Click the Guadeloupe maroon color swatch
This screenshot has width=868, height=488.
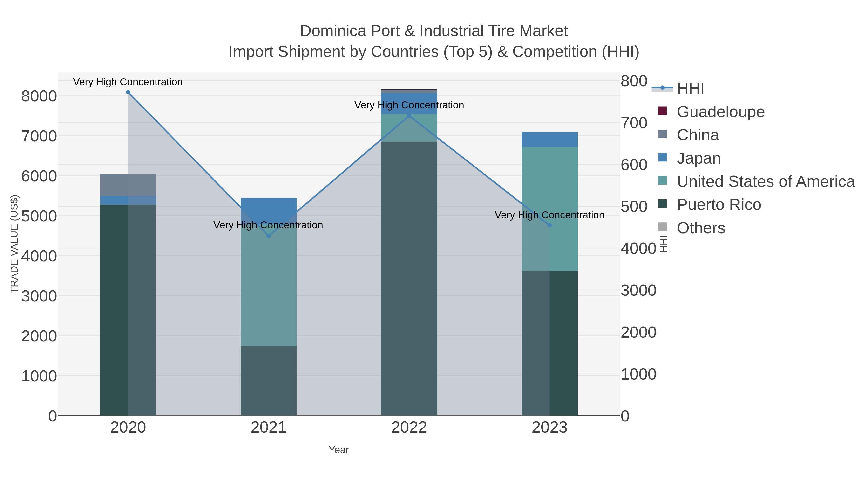click(x=663, y=111)
